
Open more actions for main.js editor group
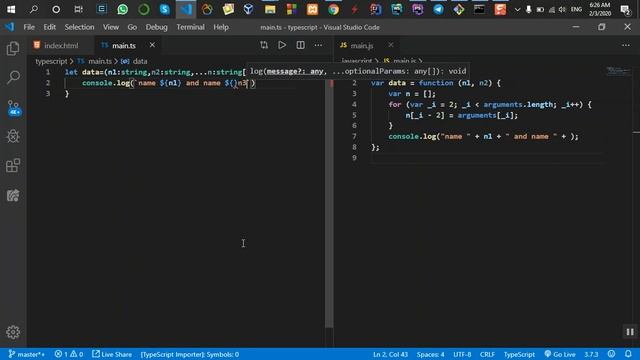pos(626,45)
